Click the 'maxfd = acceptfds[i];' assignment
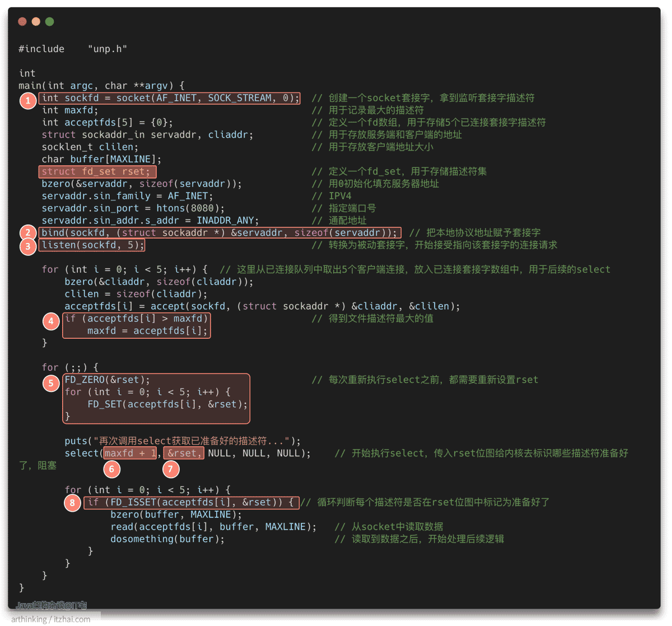Viewport: 672px width, 626px height. tap(148, 331)
